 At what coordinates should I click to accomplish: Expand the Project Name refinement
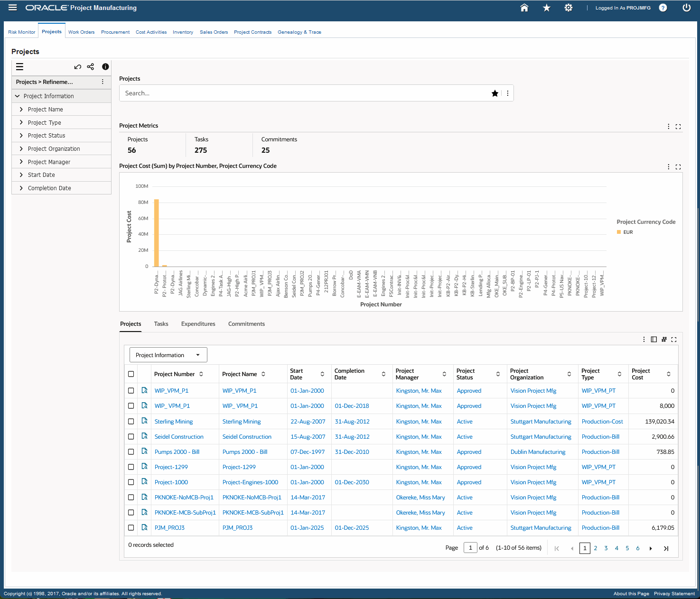click(21, 110)
